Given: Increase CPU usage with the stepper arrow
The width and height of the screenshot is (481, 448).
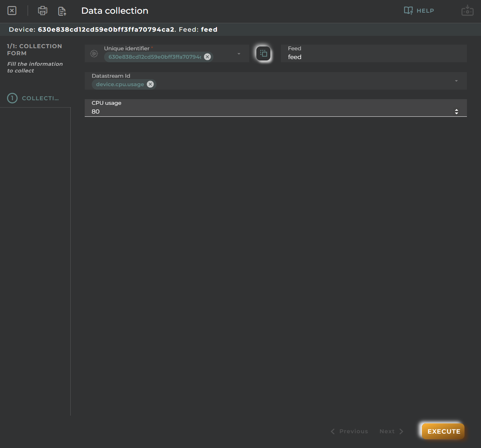Looking at the screenshot, I should (456, 110).
